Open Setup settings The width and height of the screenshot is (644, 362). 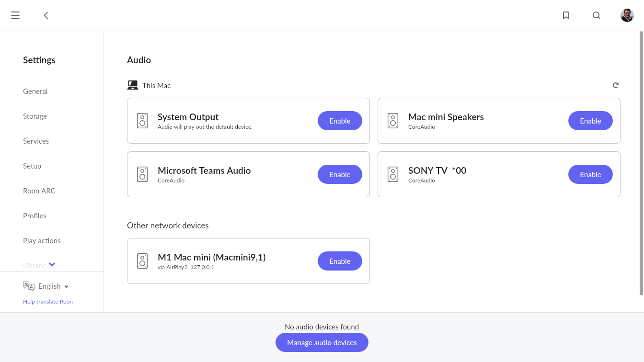pos(32,166)
